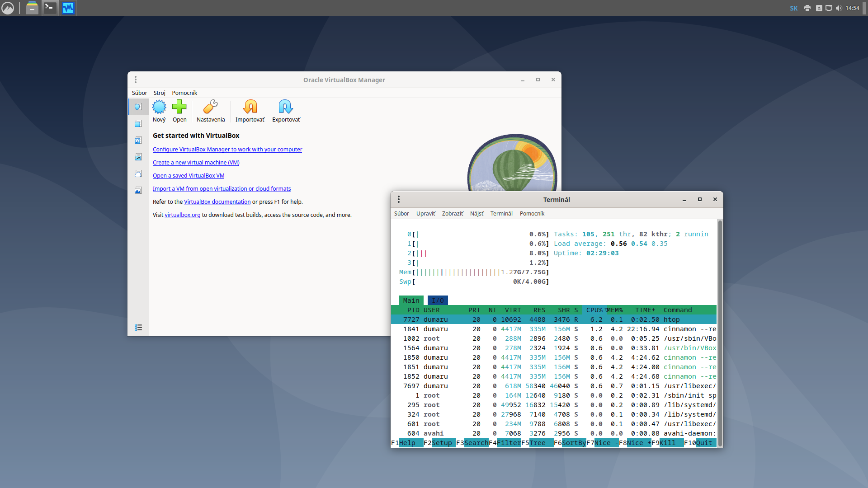
Task: Click the green plus Open icon
Action: pyautogui.click(x=179, y=107)
